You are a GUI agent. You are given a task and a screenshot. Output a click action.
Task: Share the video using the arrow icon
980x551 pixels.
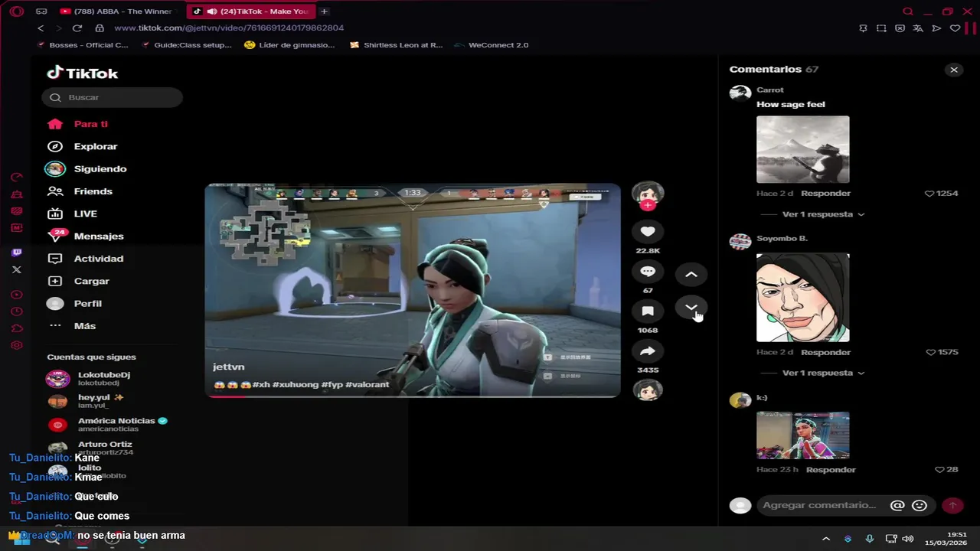(x=648, y=350)
